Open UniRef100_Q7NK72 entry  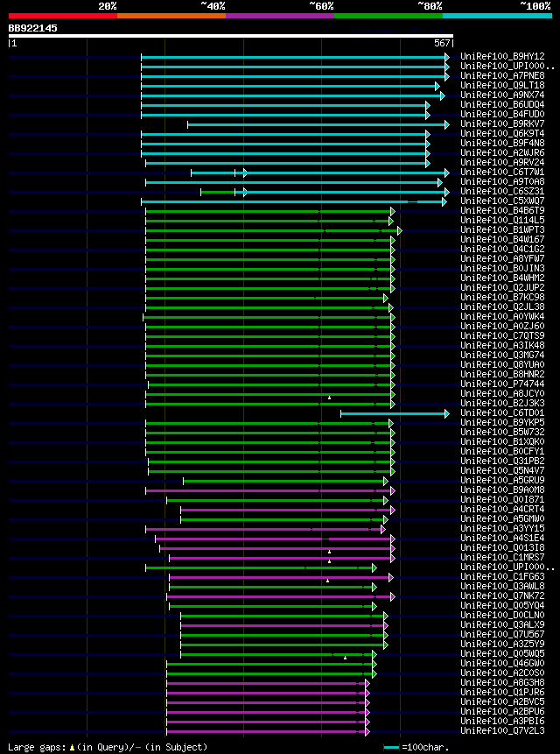pyautogui.click(x=502, y=595)
